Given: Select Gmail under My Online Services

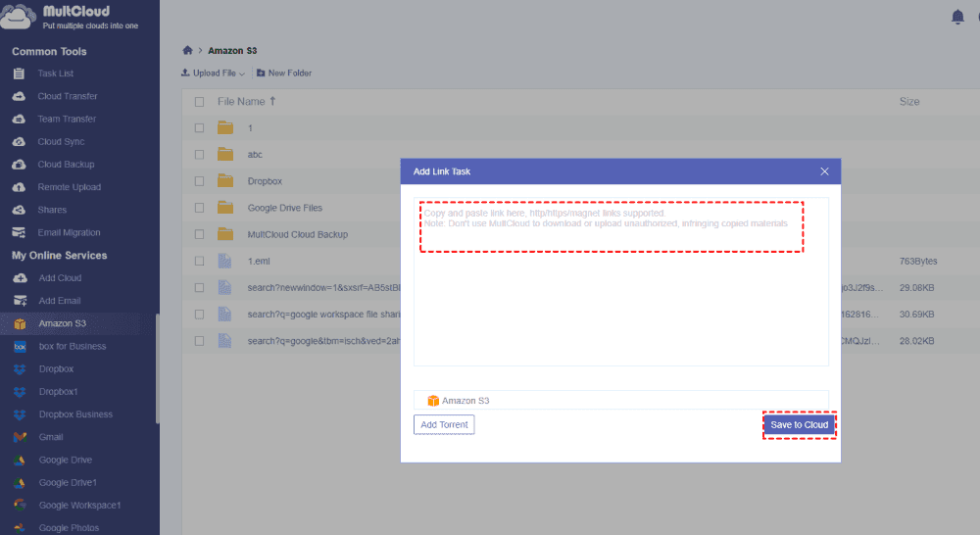Looking at the screenshot, I should [x=51, y=437].
